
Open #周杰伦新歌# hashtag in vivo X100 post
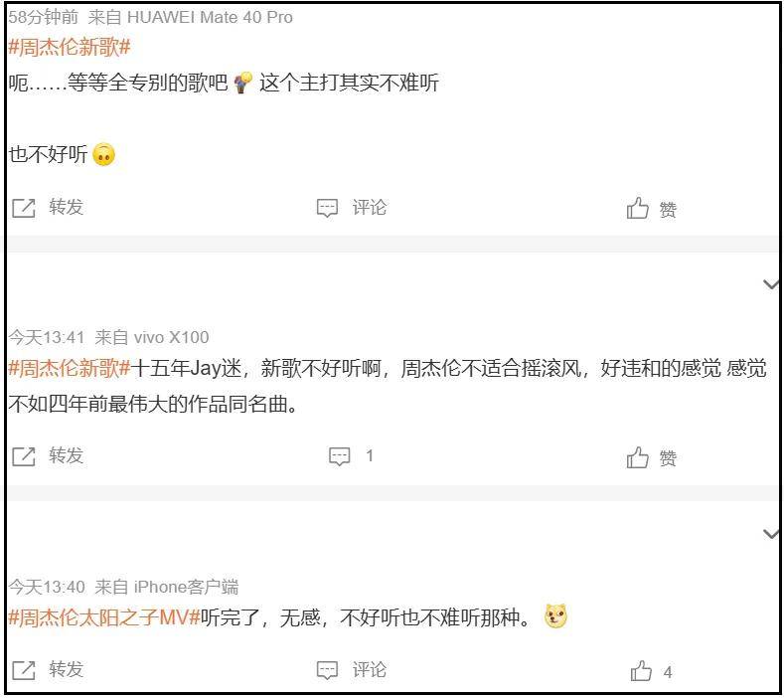(x=70, y=369)
